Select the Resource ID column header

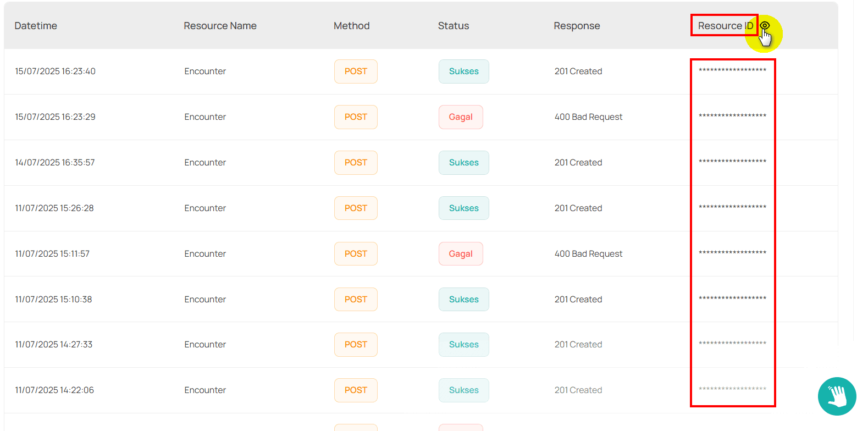726,26
